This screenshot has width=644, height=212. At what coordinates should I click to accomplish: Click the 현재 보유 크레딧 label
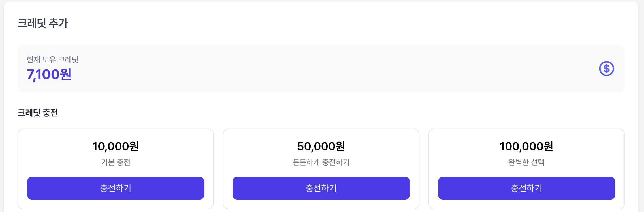point(52,60)
